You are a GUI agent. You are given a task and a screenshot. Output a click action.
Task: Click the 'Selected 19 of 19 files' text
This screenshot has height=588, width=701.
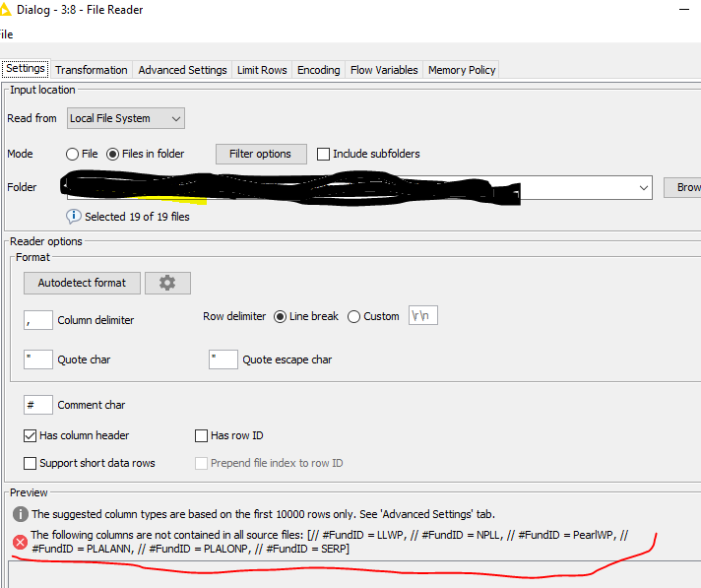[x=137, y=217]
